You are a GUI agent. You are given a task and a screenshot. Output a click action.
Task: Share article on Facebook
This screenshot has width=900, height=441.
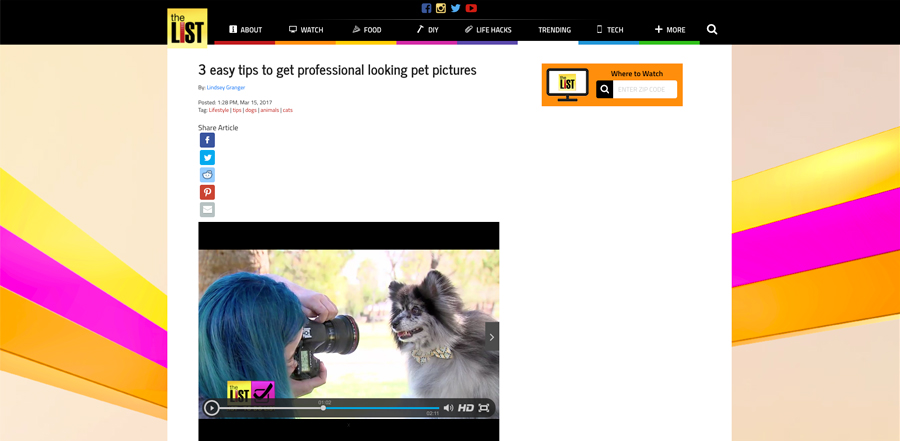coord(207,140)
